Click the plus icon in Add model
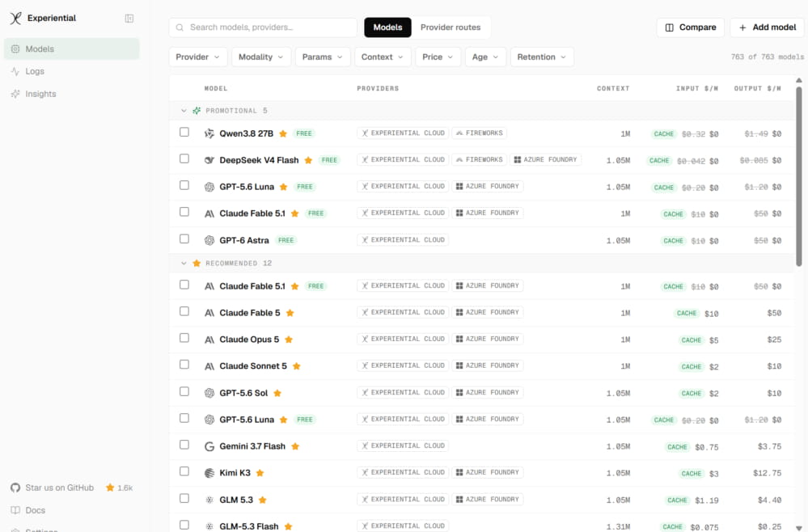 pos(742,27)
